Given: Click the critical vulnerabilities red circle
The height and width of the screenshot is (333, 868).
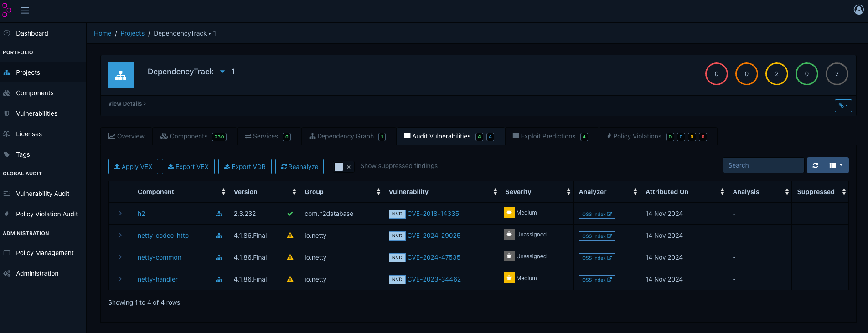Looking at the screenshot, I should [716, 74].
